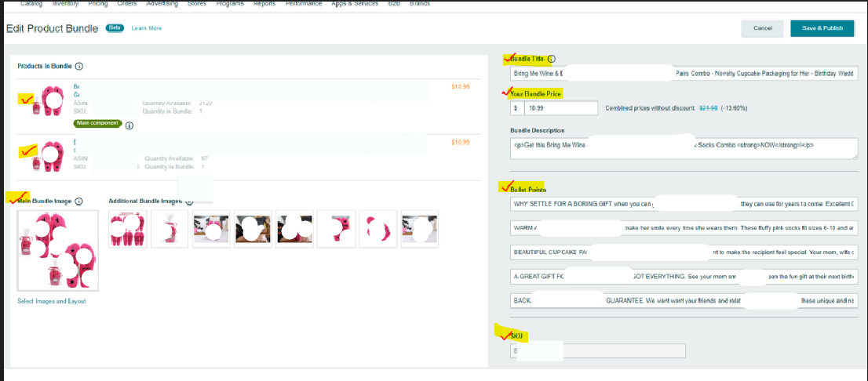This screenshot has height=381, width=868.
Task: Edit the WARM bullet point field
Action: pyautogui.click(x=684, y=228)
